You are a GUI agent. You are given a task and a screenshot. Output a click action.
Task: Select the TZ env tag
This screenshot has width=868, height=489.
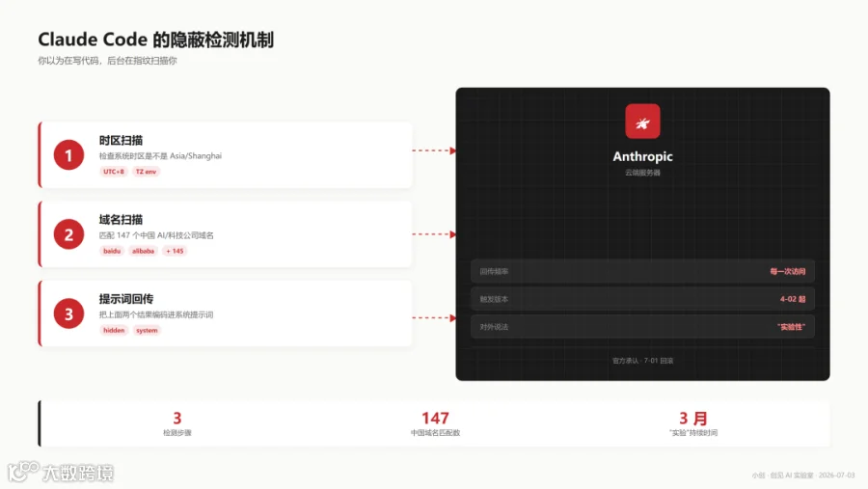pos(147,172)
